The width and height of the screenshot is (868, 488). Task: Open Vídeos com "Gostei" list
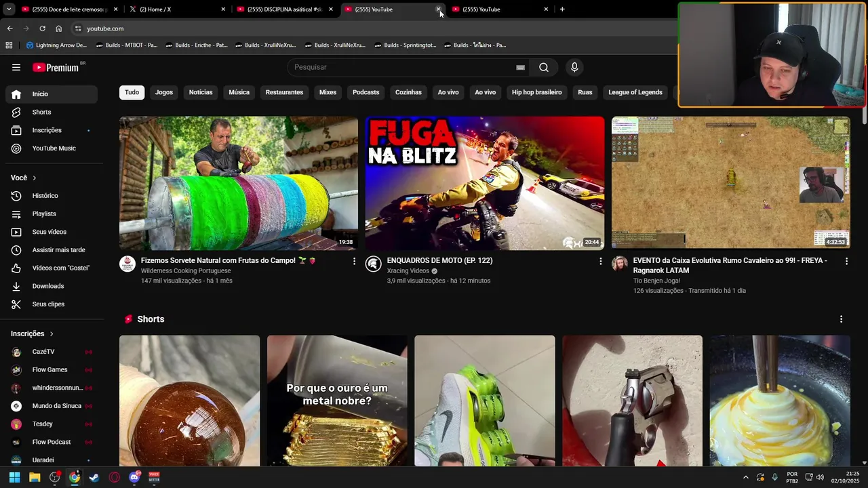pyautogui.click(x=52, y=268)
